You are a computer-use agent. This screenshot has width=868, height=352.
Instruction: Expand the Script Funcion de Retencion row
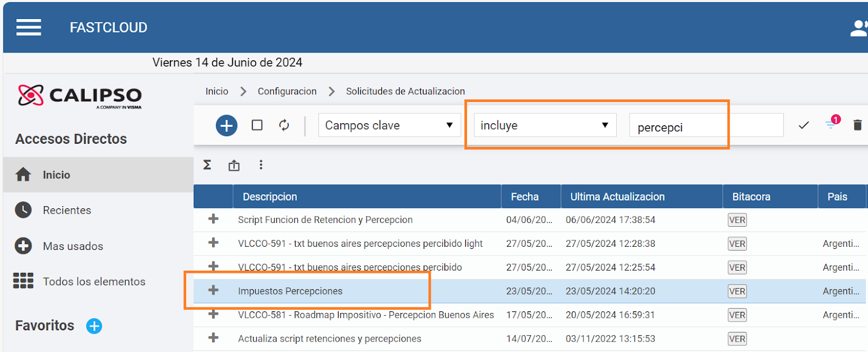coord(213,219)
